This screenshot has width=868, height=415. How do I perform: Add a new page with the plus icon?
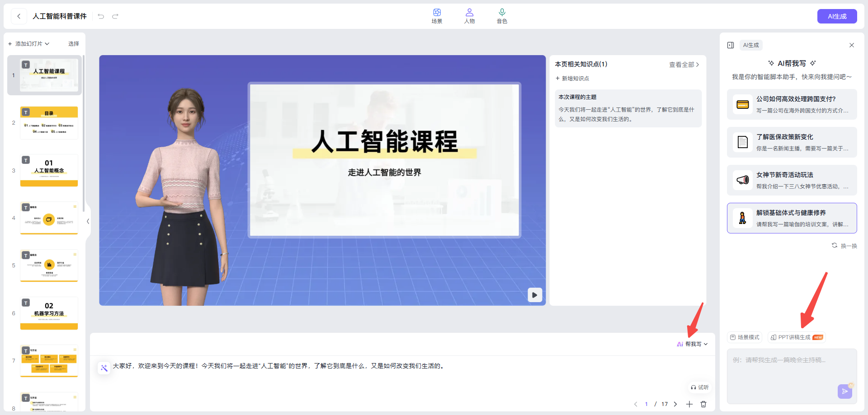click(689, 404)
